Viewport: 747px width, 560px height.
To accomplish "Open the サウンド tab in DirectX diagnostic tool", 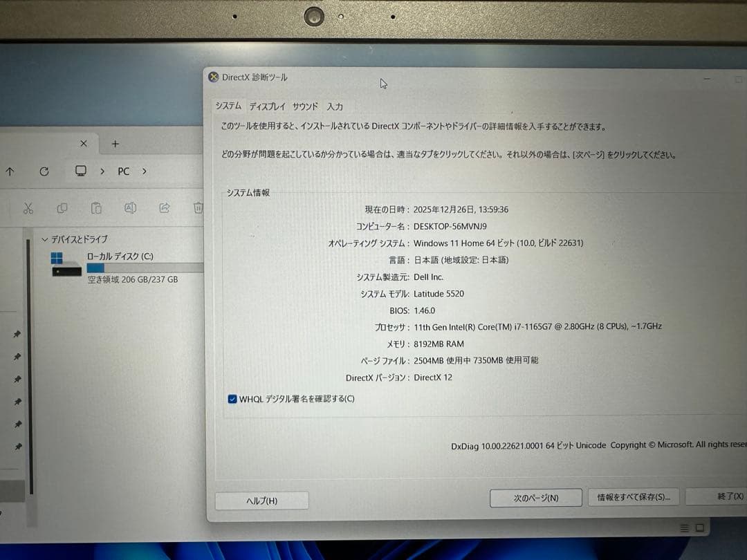I will click(306, 107).
